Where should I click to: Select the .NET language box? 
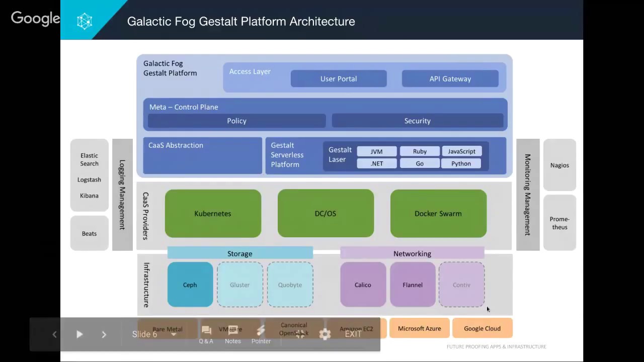tap(376, 163)
